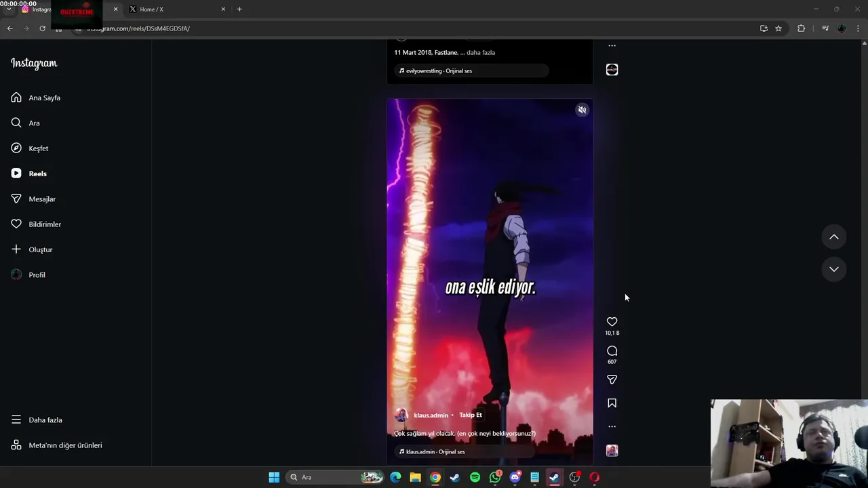Viewport: 868px width, 488px height.
Task: Open Profil from the sidebar
Action: [28, 274]
